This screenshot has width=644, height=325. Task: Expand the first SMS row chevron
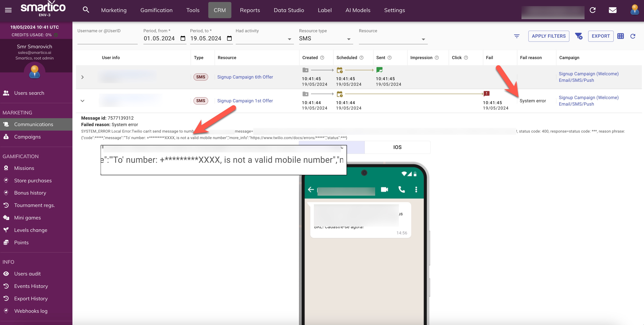point(82,77)
